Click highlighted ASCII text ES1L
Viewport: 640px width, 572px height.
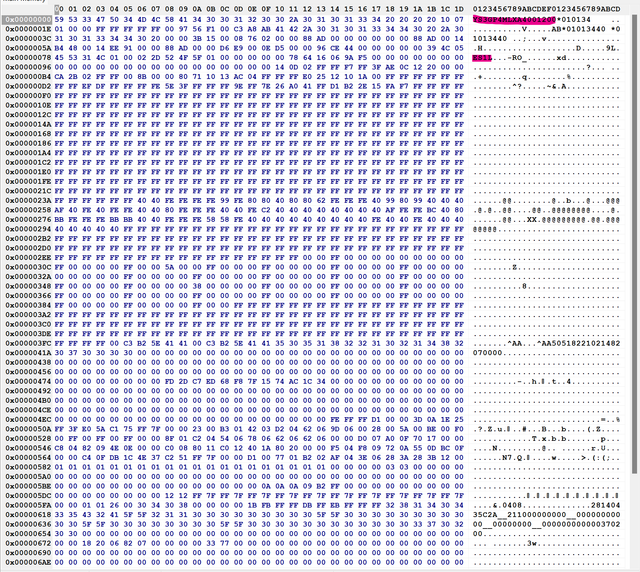point(482,58)
